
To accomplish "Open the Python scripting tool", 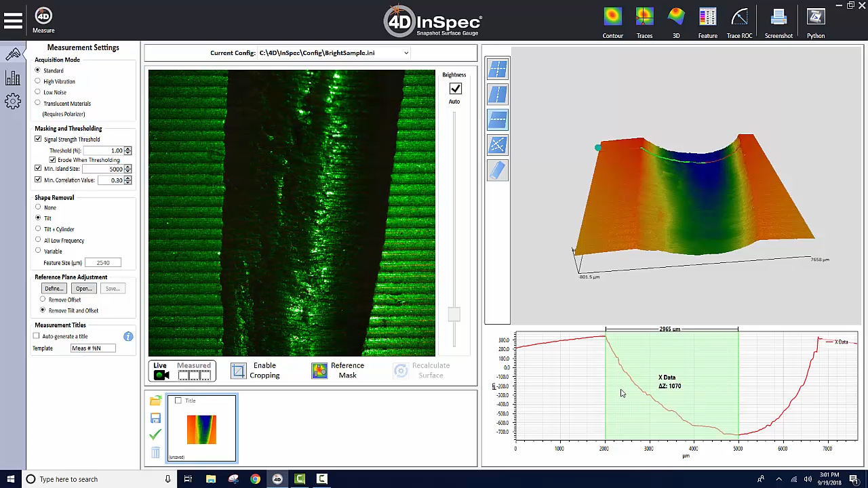I will click(x=816, y=17).
